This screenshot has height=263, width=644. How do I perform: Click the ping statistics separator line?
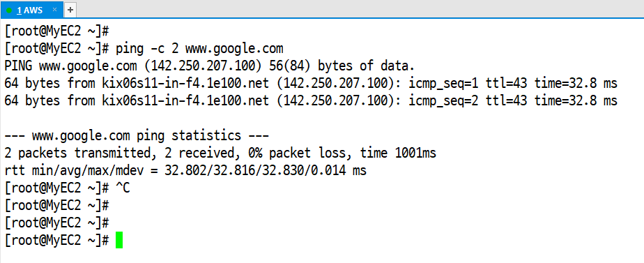coord(137,135)
